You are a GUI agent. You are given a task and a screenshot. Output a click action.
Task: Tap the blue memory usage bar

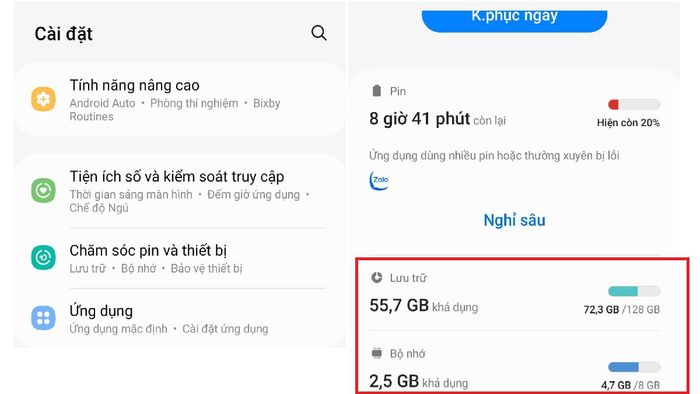(634, 367)
